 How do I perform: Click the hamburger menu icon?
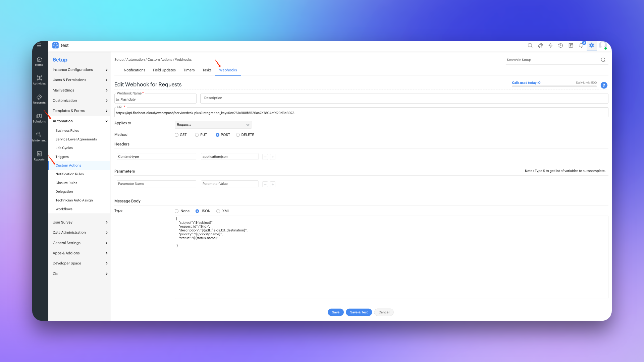(39, 45)
